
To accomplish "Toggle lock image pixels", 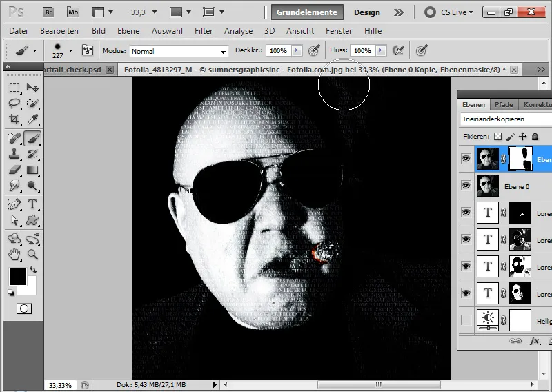I will (511, 136).
